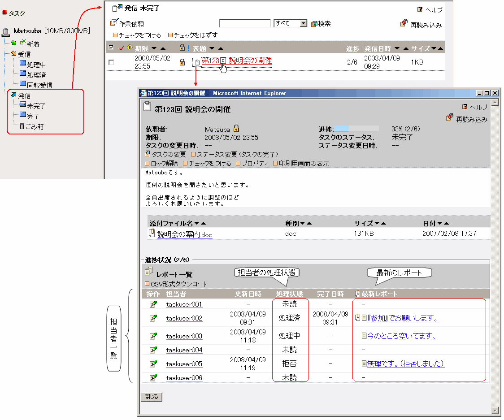Click edit icon for taskuser005 row

(153, 364)
